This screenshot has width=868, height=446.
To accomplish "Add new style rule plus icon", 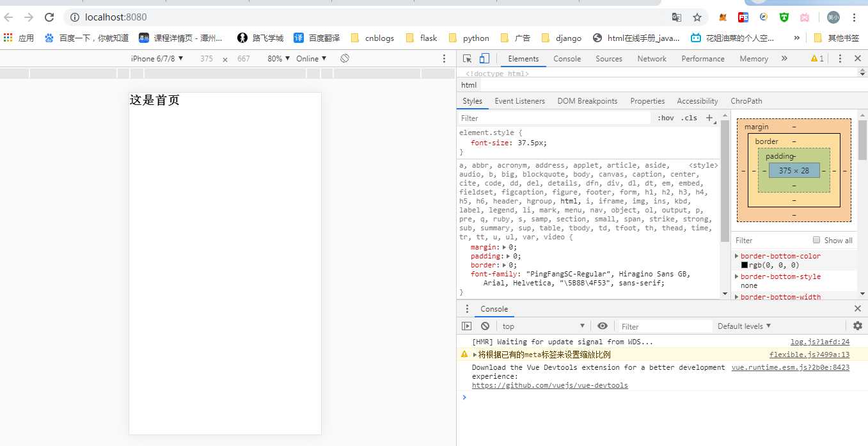I will tap(709, 118).
